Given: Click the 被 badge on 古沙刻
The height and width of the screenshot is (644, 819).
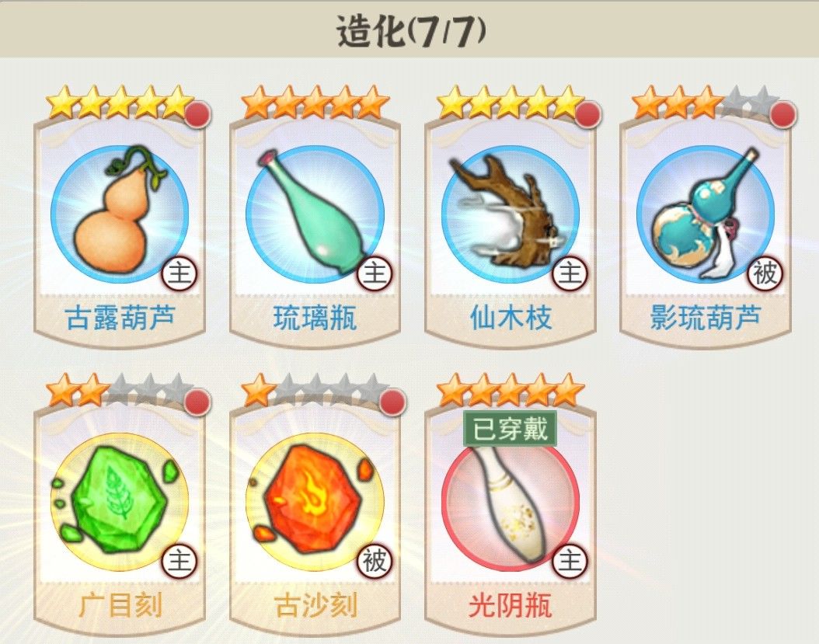Looking at the screenshot, I should tap(375, 562).
